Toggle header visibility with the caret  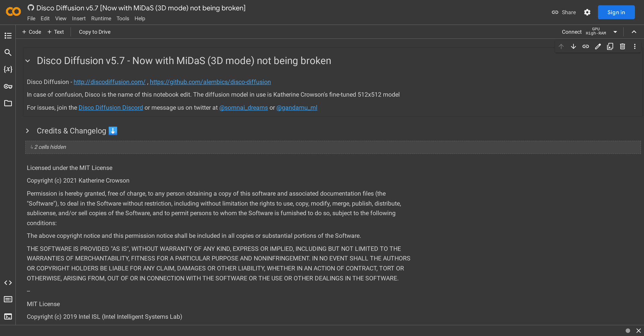[634, 32]
